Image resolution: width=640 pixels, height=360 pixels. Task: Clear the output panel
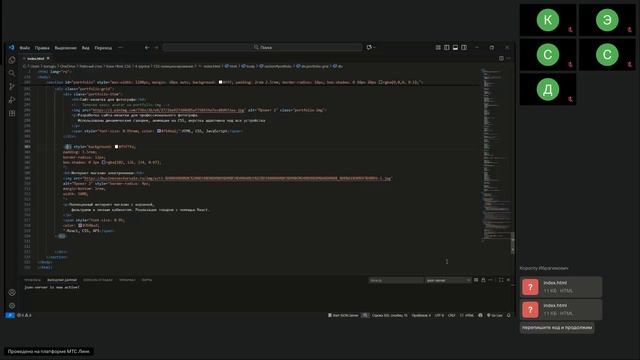(x=476, y=280)
